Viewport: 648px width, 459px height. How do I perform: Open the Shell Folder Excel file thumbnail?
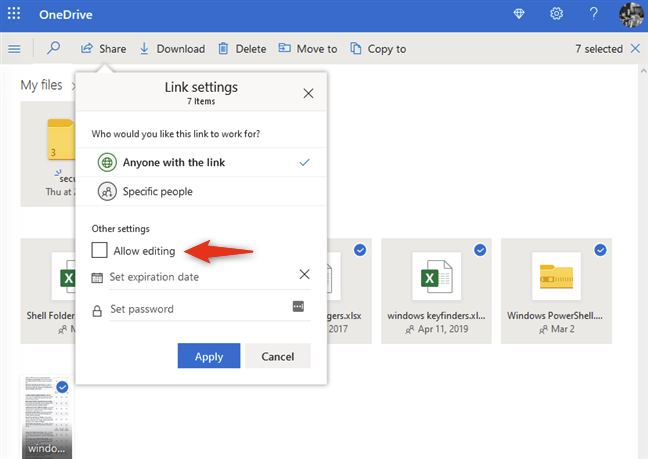pos(64,276)
